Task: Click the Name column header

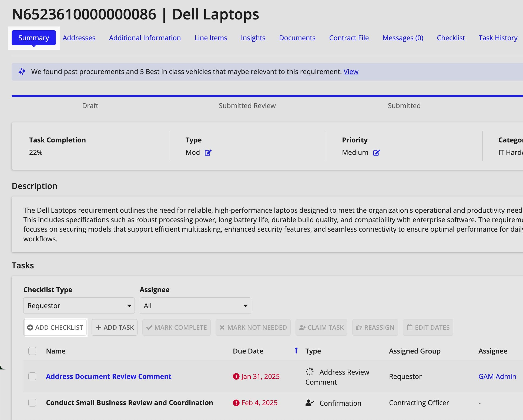Action: point(56,351)
